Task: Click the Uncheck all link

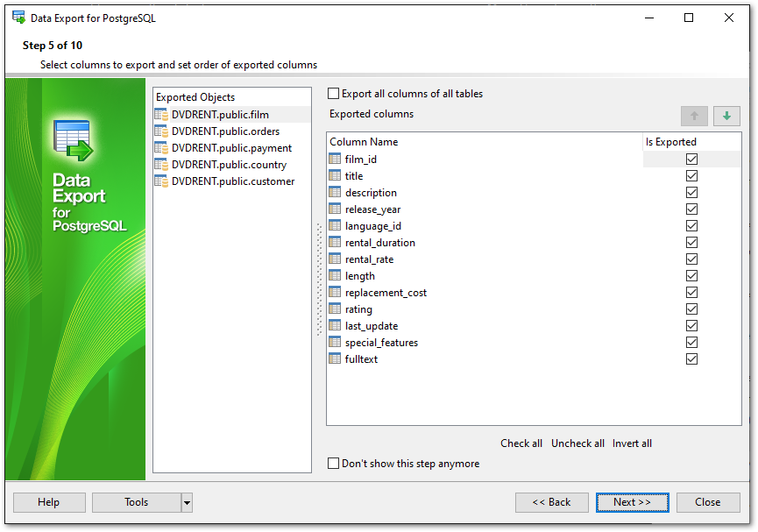Action: tap(577, 443)
